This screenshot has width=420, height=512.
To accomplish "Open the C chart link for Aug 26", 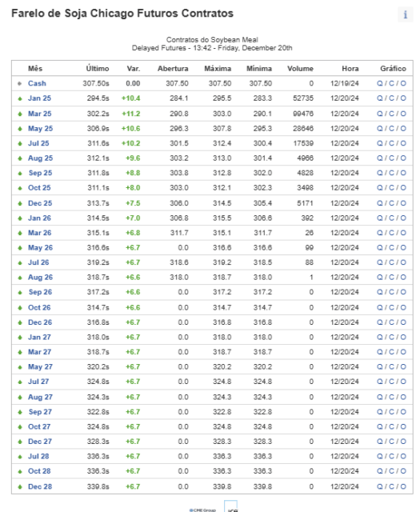I will [x=391, y=278].
